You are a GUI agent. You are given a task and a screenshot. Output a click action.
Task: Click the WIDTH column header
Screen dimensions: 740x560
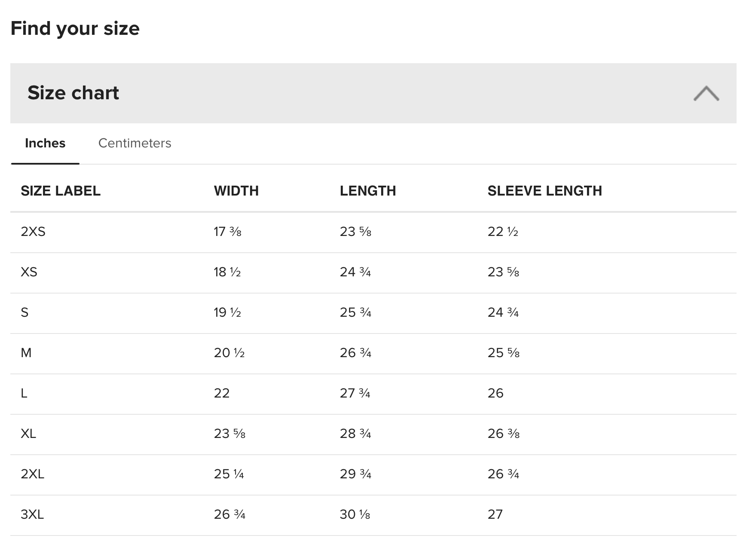point(236,191)
